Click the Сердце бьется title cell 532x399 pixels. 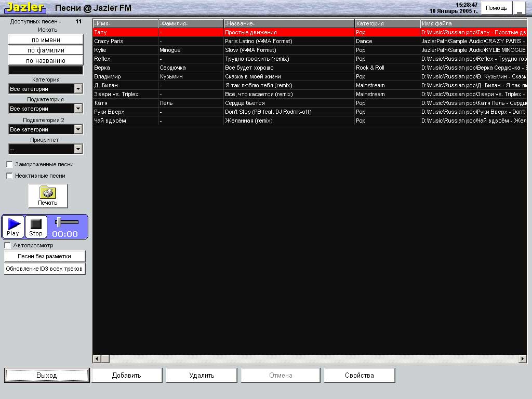[x=289, y=103]
